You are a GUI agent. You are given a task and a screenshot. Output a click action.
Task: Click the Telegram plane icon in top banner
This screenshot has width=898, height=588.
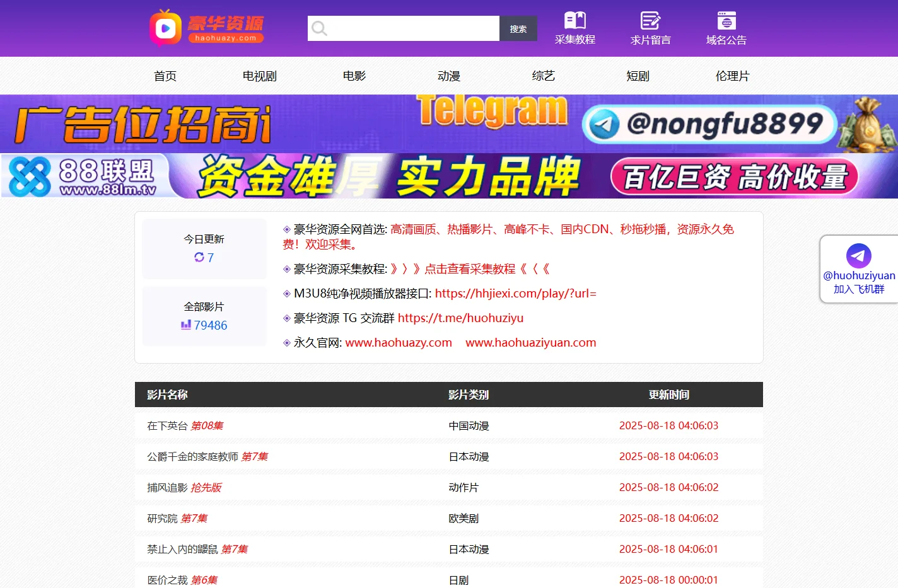point(604,124)
